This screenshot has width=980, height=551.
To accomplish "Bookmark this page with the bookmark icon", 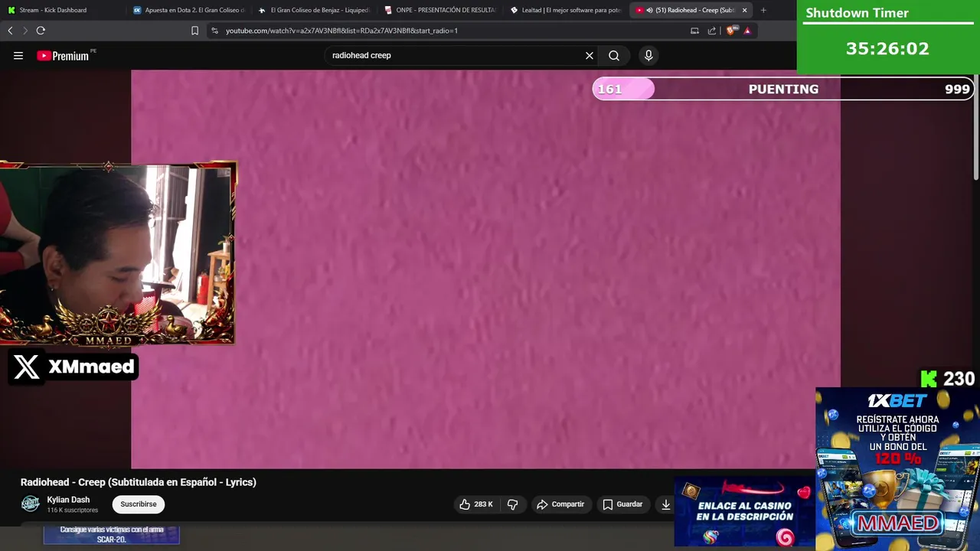I will tap(194, 31).
